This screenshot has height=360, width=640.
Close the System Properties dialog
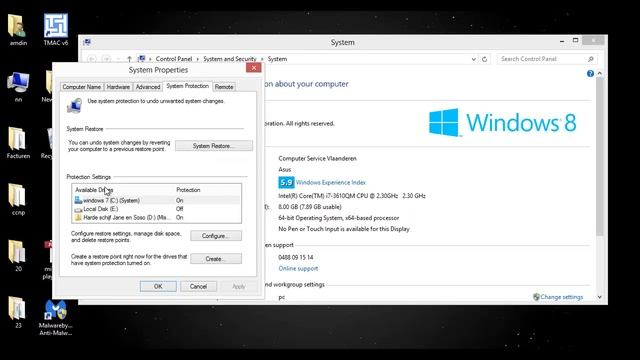click(x=253, y=68)
